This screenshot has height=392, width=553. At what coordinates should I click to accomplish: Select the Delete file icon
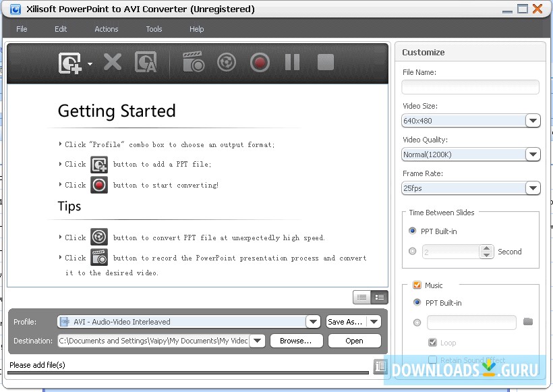click(x=112, y=61)
